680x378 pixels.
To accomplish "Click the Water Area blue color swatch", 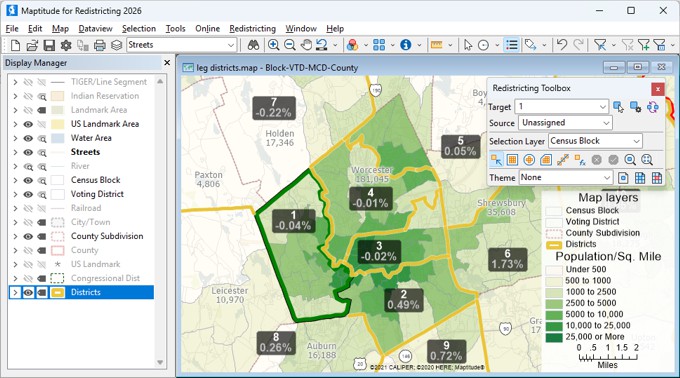I will 58,138.
